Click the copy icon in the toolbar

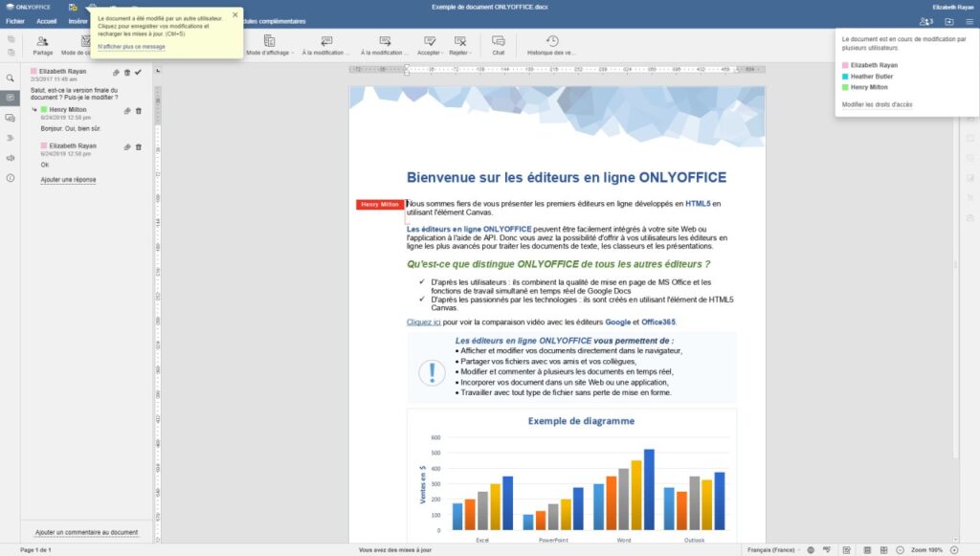tap(11, 38)
